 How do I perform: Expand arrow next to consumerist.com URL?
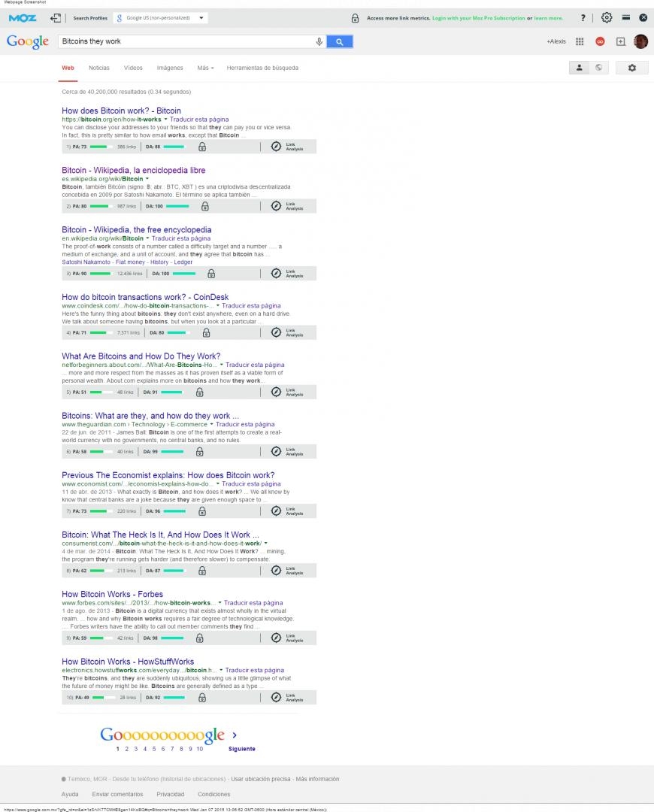point(265,544)
